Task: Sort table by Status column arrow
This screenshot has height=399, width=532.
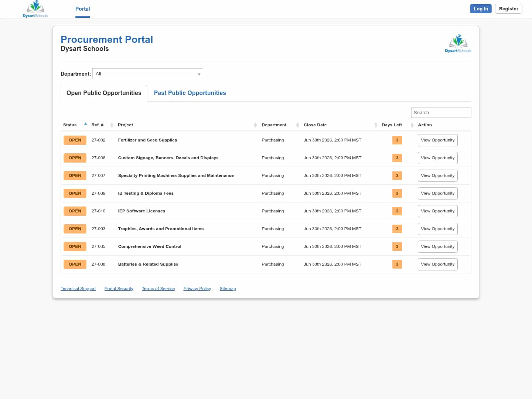Action: click(85, 124)
